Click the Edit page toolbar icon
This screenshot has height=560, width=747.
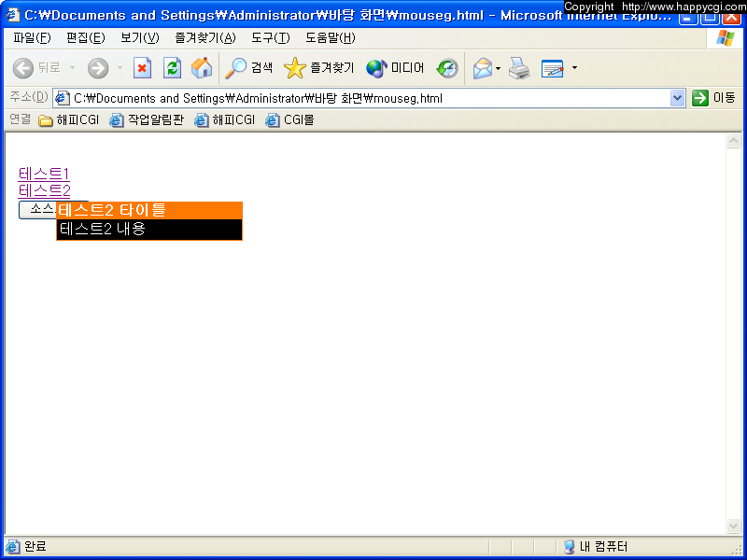pyautogui.click(x=553, y=68)
